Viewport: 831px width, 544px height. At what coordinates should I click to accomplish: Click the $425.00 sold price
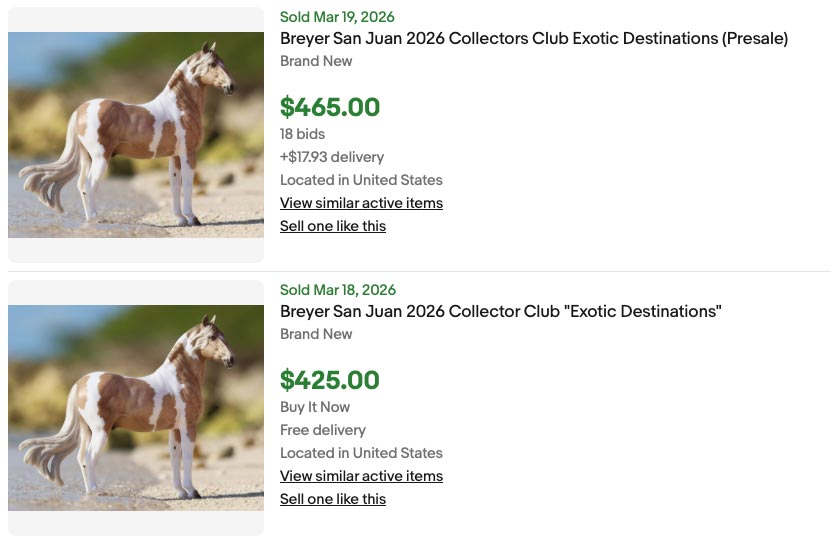click(x=330, y=380)
